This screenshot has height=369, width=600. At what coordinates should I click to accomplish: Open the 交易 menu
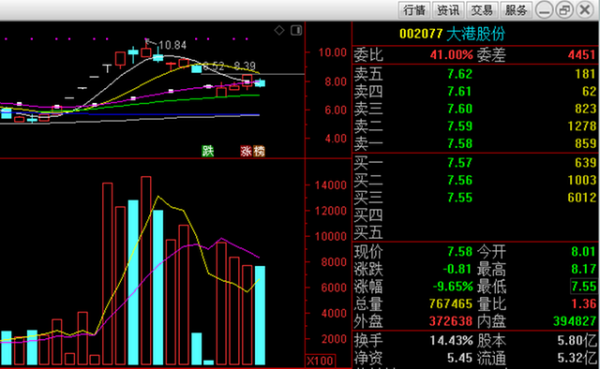point(482,10)
